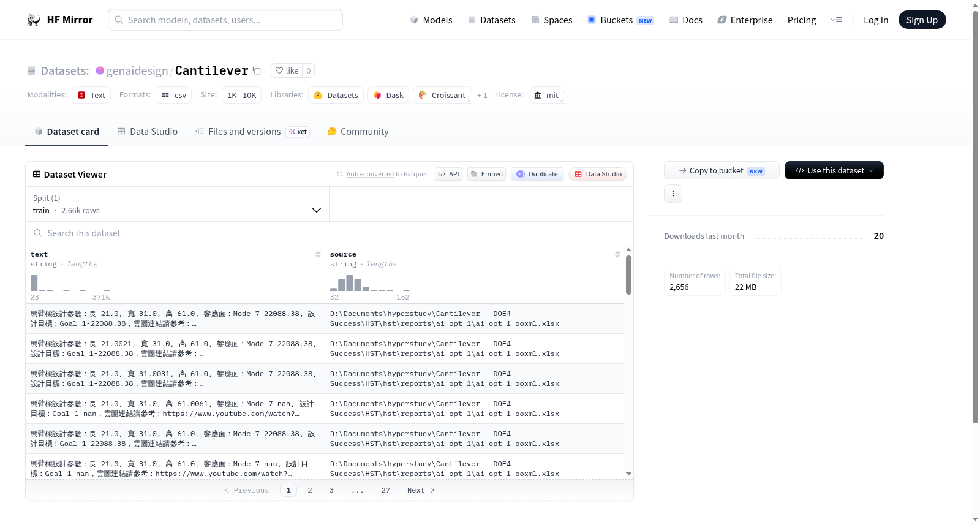Click row with 長-21.0021 text cell
This screenshot has width=980, height=525.
(x=175, y=349)
